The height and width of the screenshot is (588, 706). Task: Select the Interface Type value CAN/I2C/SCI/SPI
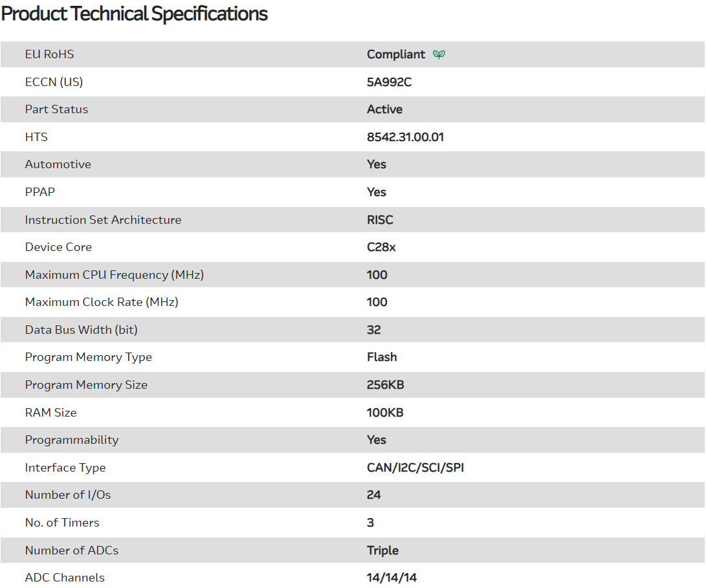[x=415, y=468]
